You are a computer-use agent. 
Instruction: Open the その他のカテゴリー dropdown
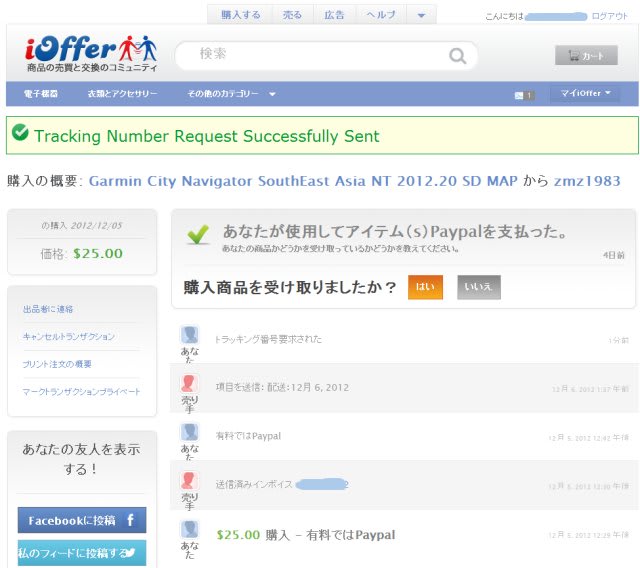231,94
